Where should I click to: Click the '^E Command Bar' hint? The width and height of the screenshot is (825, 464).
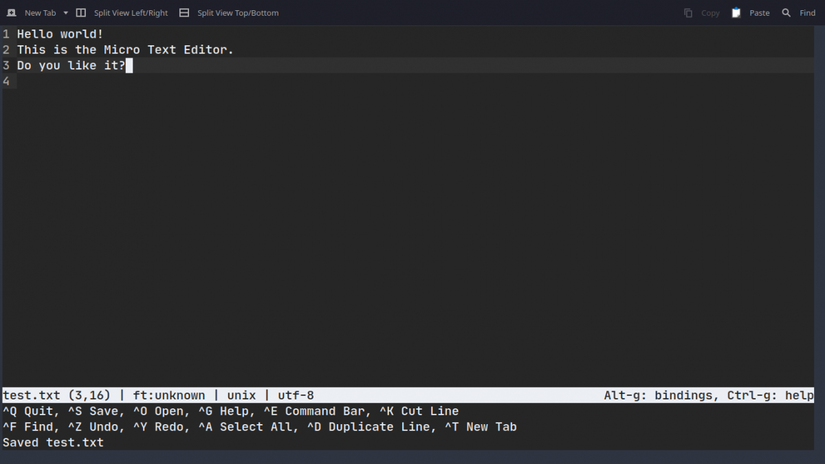(314, 411)
